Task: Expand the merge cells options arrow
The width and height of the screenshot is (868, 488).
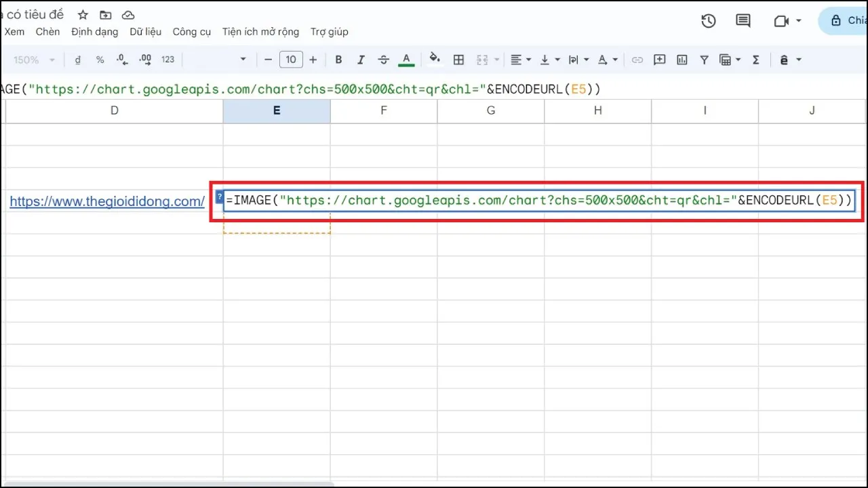Action: point(498,60)
